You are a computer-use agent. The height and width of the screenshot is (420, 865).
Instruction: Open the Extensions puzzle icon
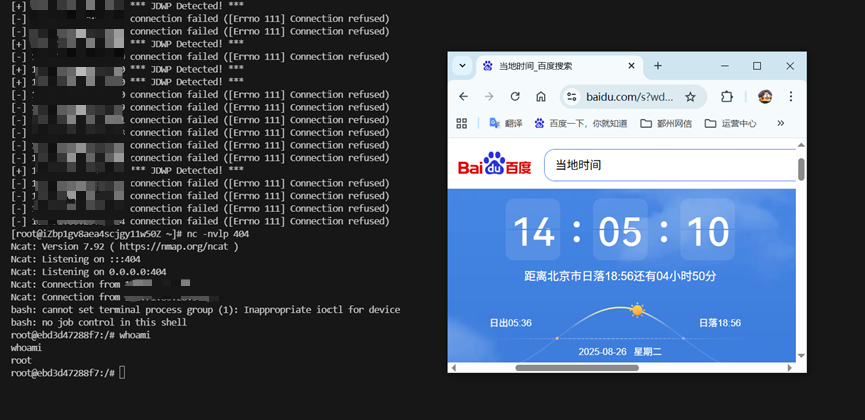[727, 97]
